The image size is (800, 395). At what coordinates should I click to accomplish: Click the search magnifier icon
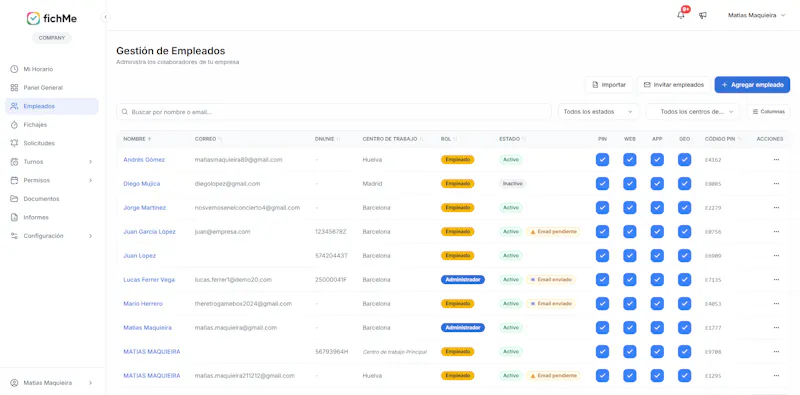click(125, 112)
